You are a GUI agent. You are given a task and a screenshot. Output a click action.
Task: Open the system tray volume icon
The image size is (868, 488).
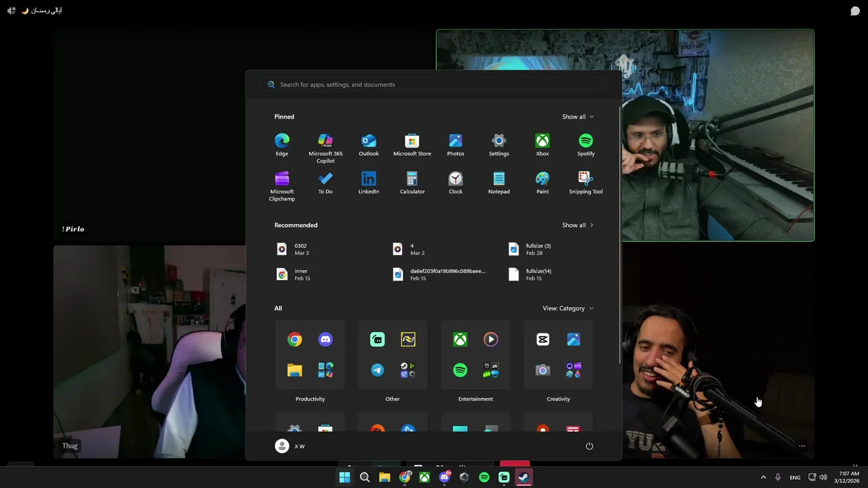coord(823,477)
